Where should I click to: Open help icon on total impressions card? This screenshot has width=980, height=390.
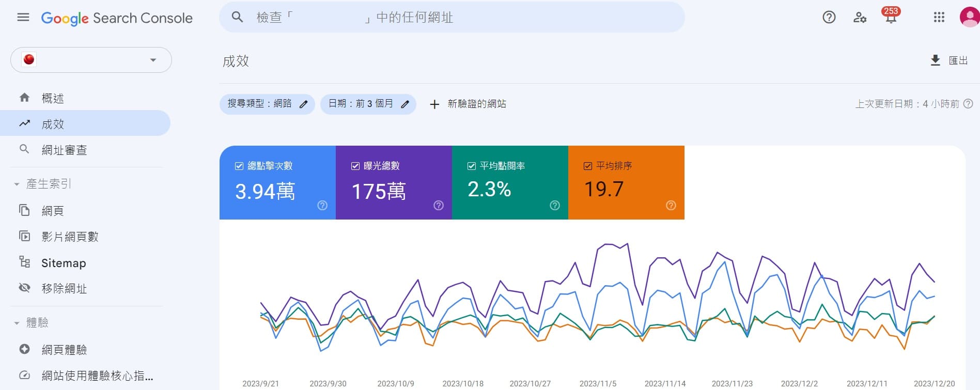click(x=439, y=206)
